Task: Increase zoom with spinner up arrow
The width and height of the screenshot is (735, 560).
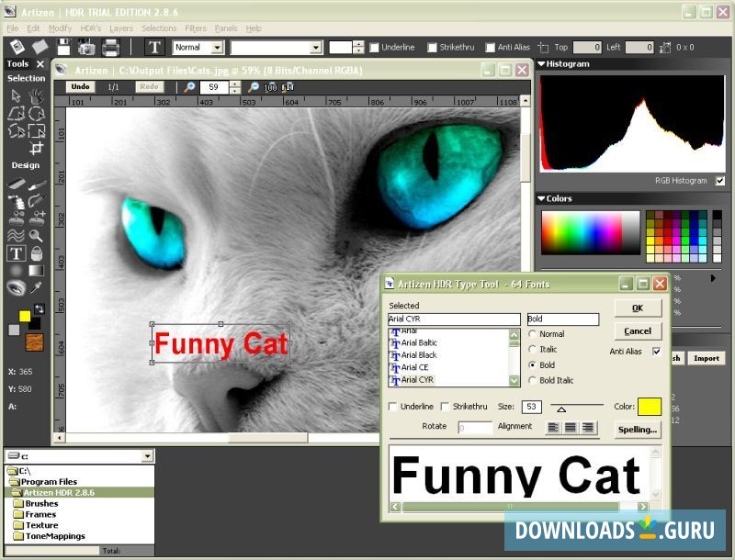Action: (x=235, y=84)
